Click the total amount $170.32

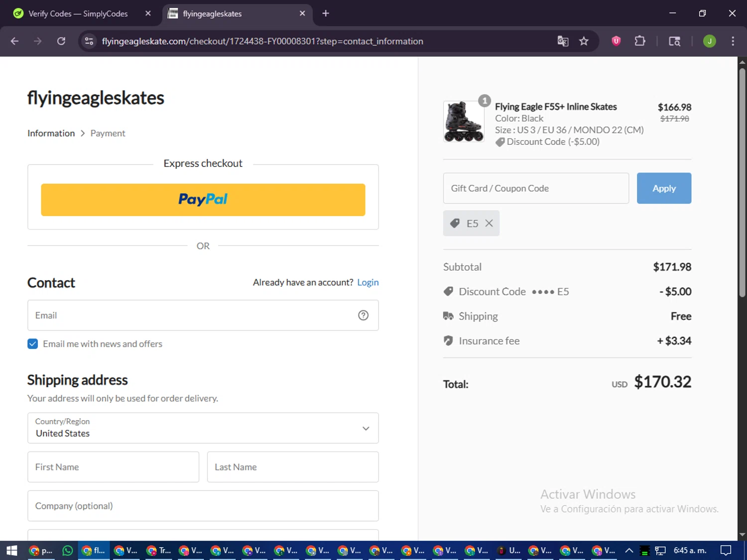662,382
